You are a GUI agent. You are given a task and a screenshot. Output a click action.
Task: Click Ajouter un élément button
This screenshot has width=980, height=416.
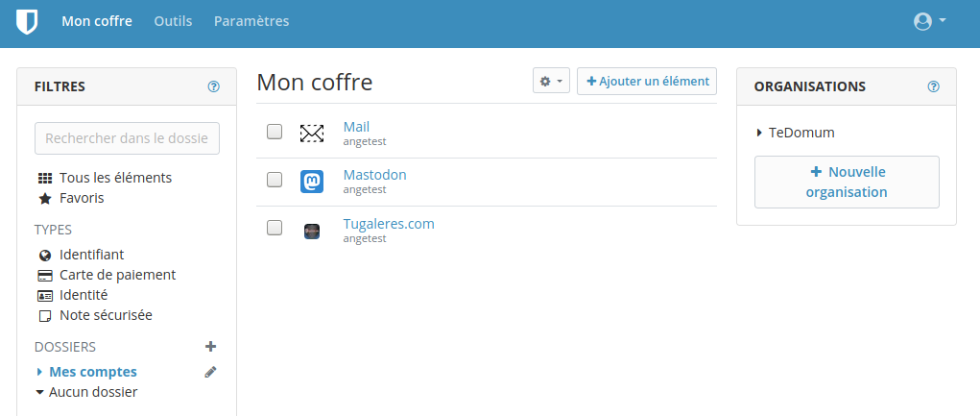tap(647, 82)
